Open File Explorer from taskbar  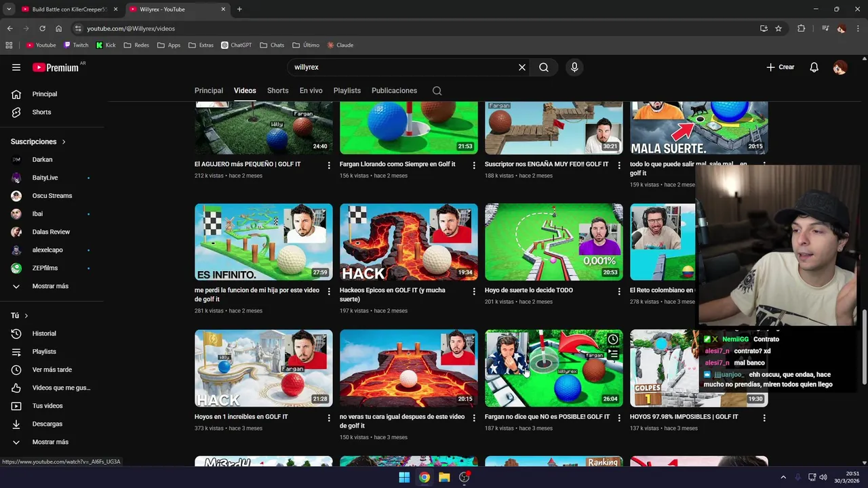tap(444, 477)
